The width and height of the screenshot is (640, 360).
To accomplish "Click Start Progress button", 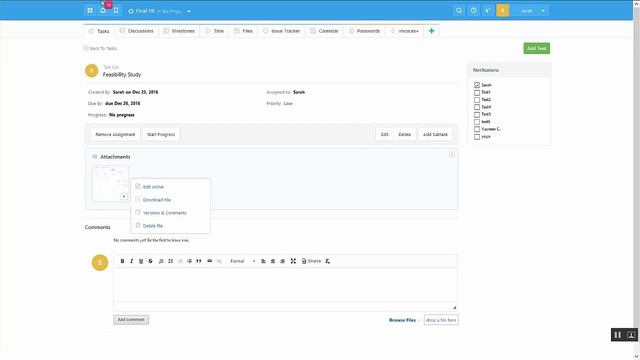I will 161,134.
